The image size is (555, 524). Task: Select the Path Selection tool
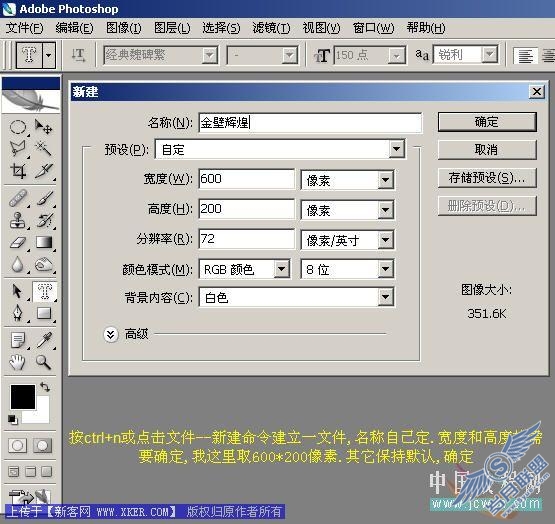(18, 291)
